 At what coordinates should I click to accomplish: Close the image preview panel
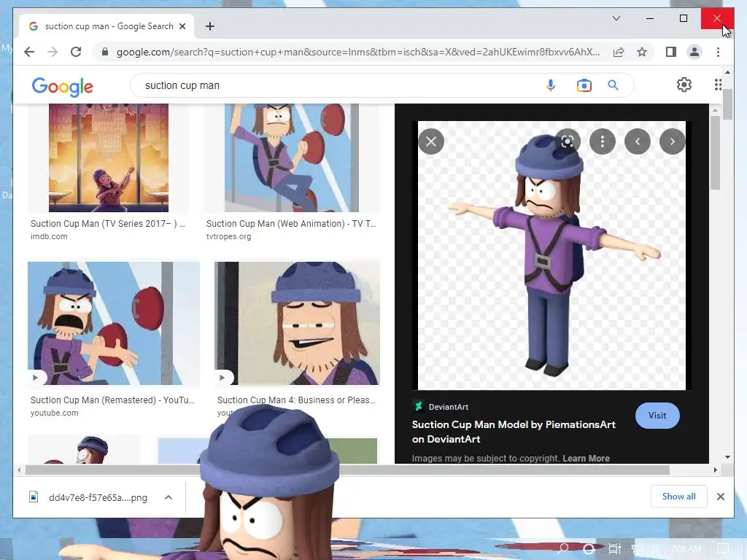[x=431, y=141]
